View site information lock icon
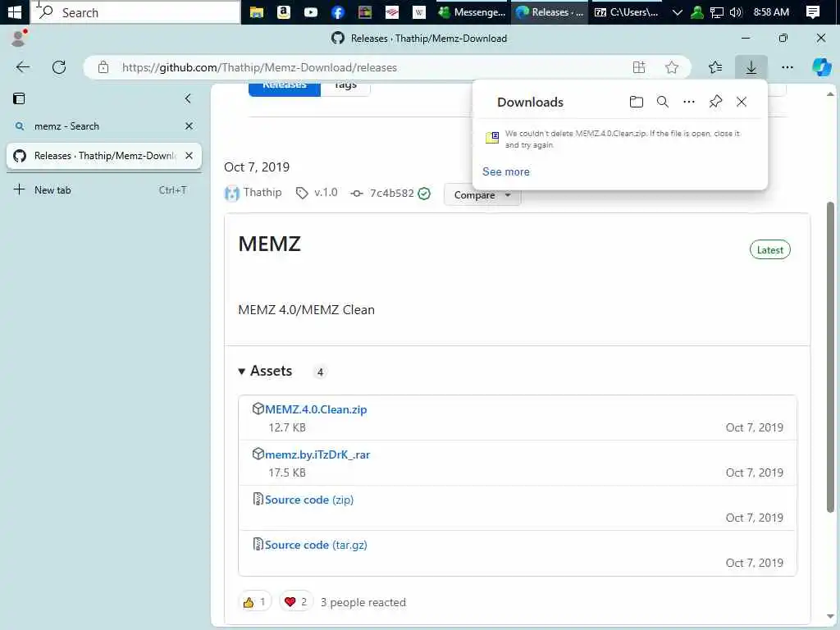 coord(103,67)
